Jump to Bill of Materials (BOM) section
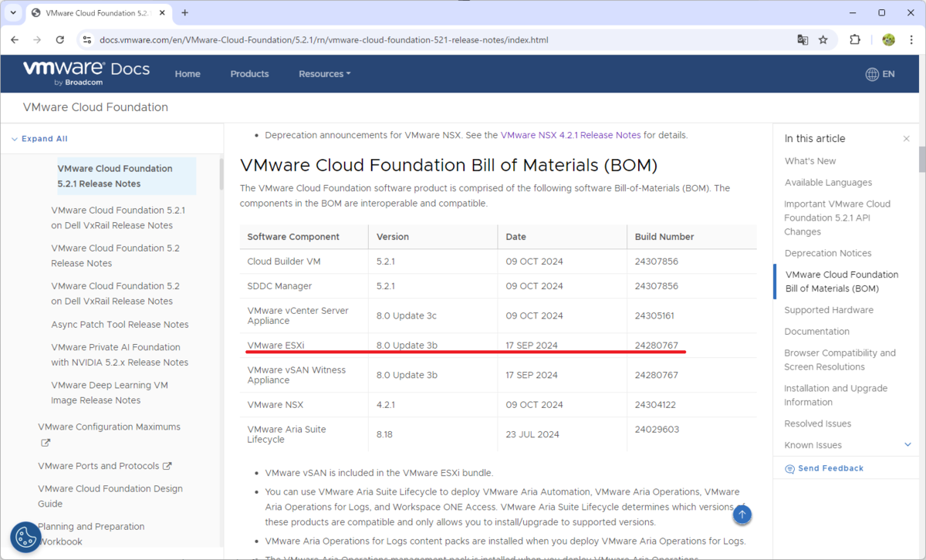This screenshot has width=926, height=560. 842,282
